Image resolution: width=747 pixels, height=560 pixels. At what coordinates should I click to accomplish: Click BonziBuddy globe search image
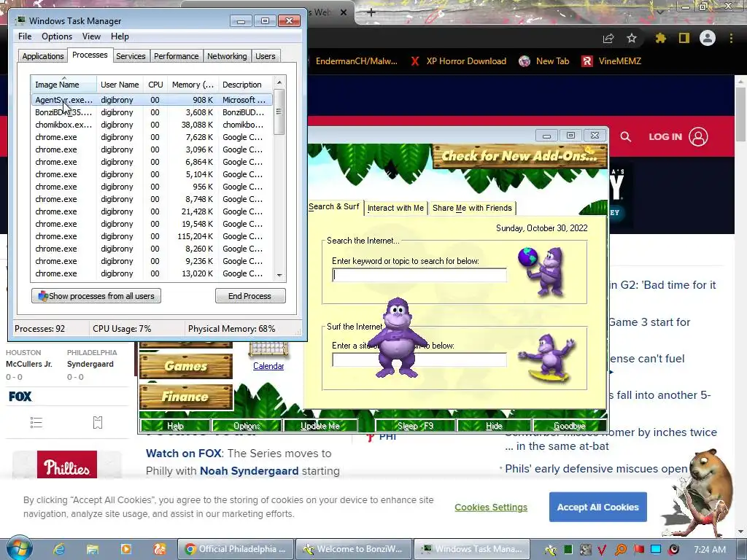pyautogui.click(x=543, y=271)
